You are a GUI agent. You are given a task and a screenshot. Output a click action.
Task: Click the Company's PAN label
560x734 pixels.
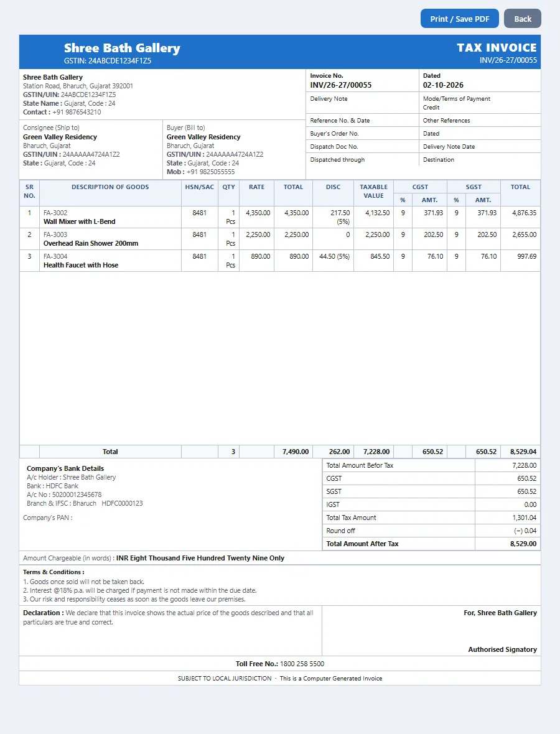(48, 518)
